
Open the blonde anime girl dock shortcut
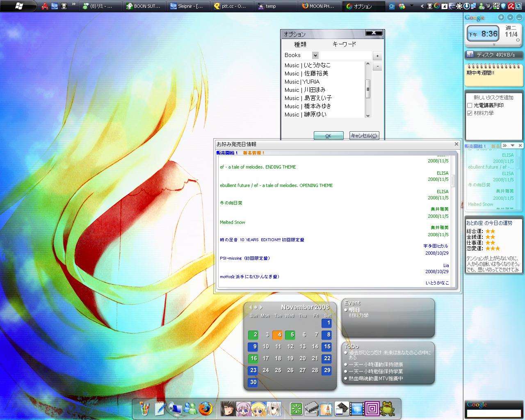(259, 409)
